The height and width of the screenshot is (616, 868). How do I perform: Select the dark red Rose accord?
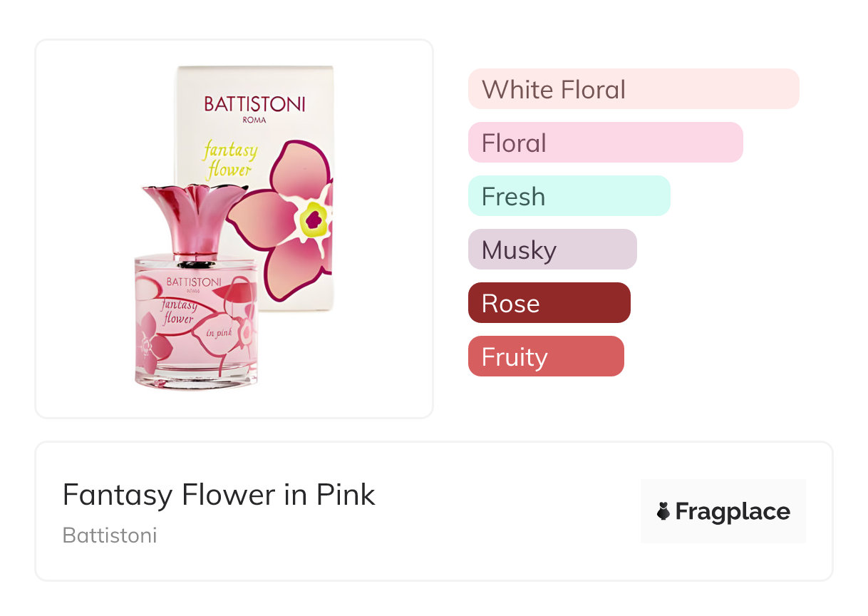pos(549,303)
